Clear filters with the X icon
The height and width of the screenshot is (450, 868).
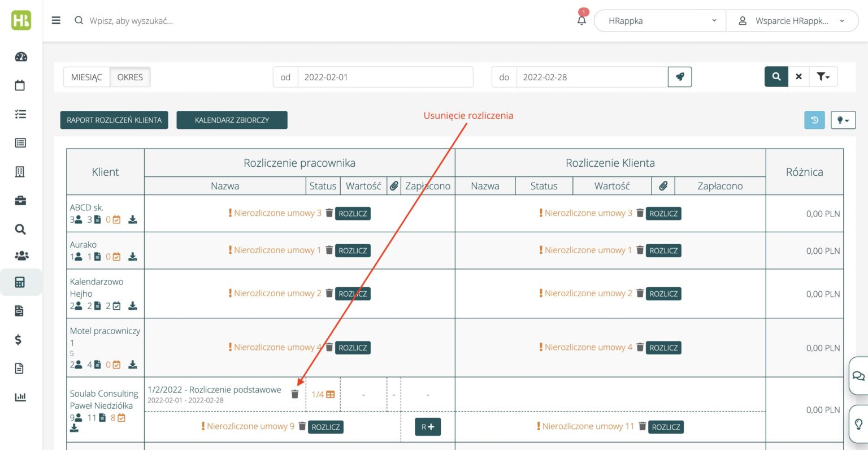pyautogui.click(x=798, y=76)
